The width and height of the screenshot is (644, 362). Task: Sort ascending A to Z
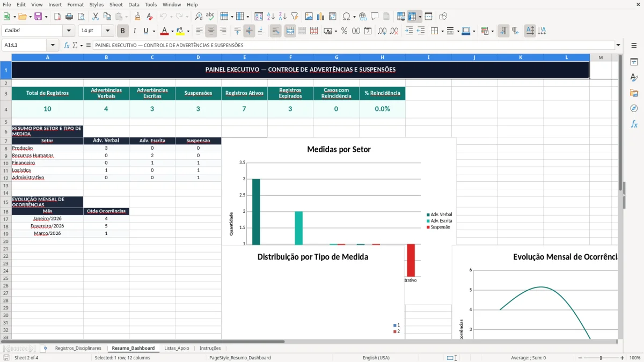coord(270,17)
